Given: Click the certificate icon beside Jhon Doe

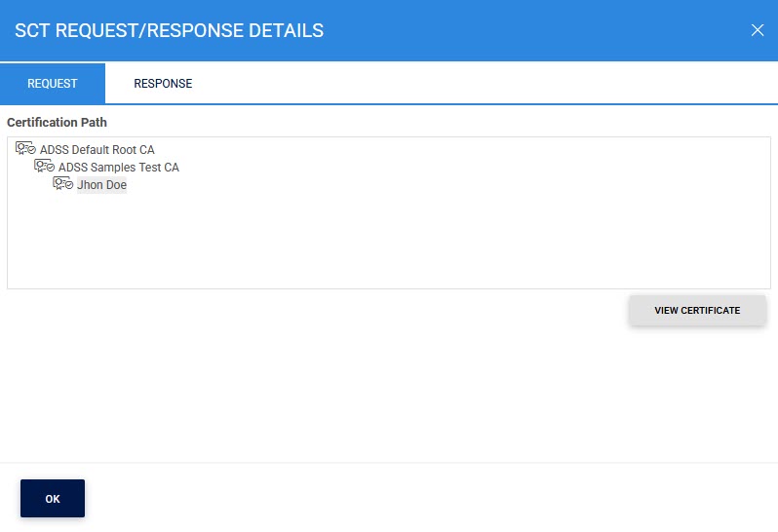Looking at the screenshot, I should [62, 184].
